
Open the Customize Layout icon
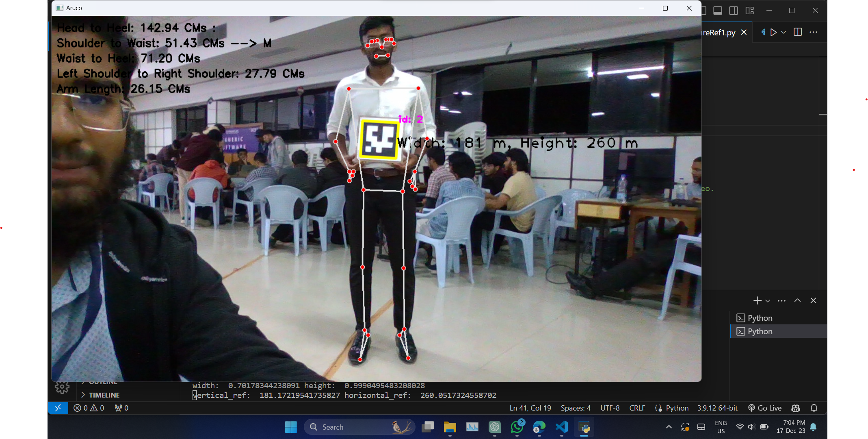tap(750, 11)
